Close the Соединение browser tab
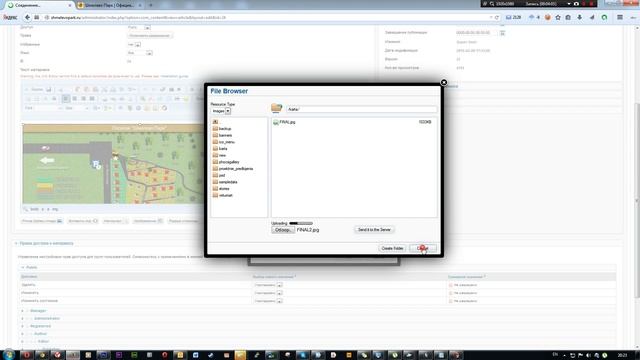This screenshot has width=640, height=360. 70,5
